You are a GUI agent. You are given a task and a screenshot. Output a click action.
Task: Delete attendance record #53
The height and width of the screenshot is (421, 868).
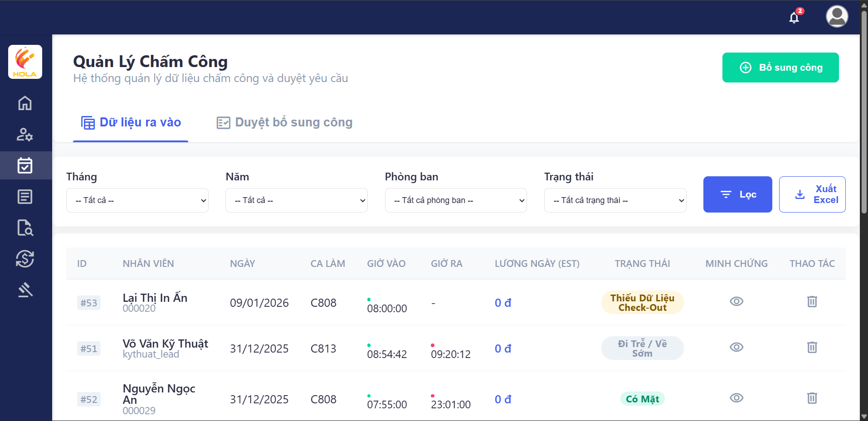pyautogui.click(x=812, y=301)
